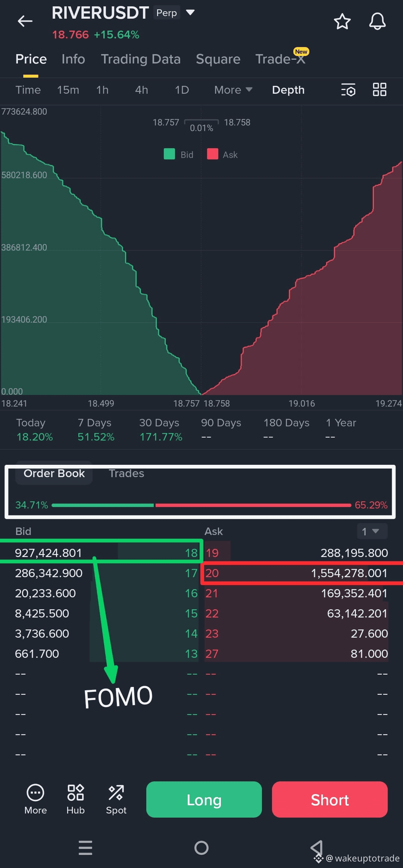Screen dimensions: 403x868
Task: Open chart indicator settings icon
Action: pyautogui.click(x=348, y=90)
